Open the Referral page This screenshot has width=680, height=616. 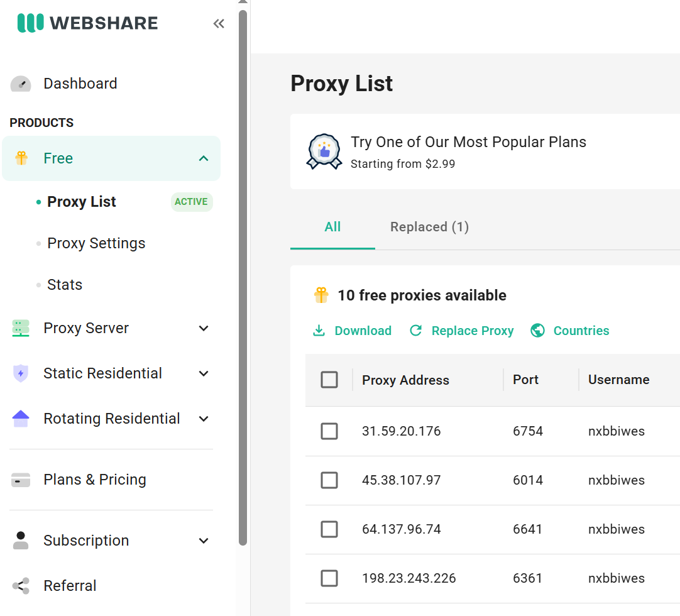(70, 586)
